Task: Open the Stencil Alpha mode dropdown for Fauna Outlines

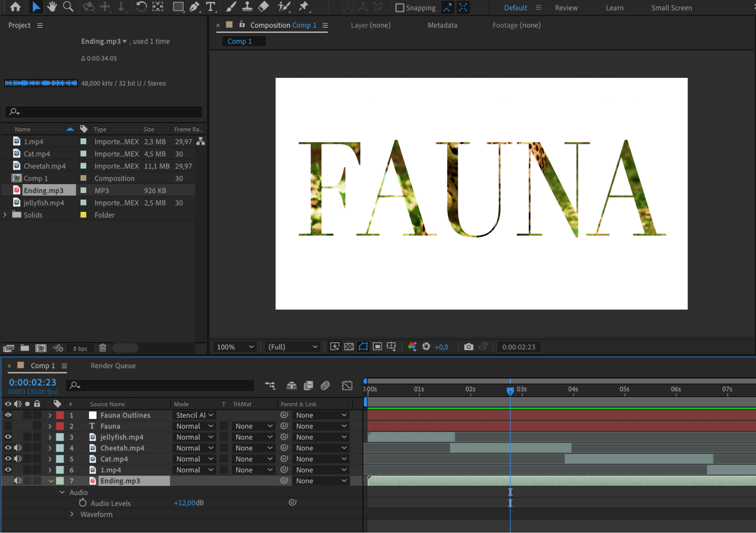Action: pos(194,415)
